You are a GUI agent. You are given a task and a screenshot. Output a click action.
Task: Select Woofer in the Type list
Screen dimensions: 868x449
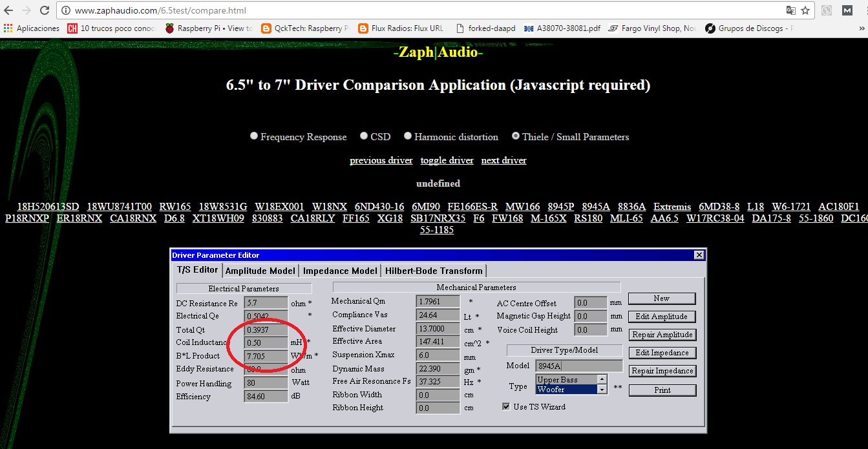pyautogui.click(x=567, y=390)
